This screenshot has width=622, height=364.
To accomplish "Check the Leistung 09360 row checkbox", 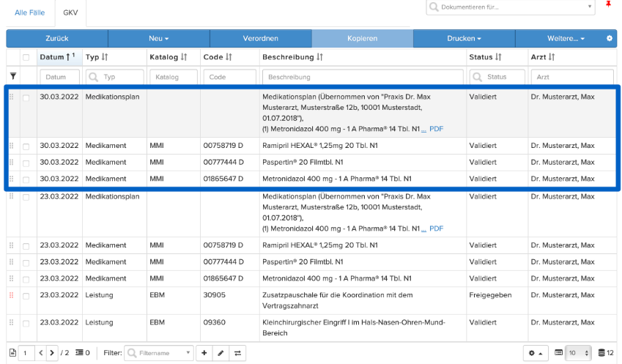I will pos(26,323).
